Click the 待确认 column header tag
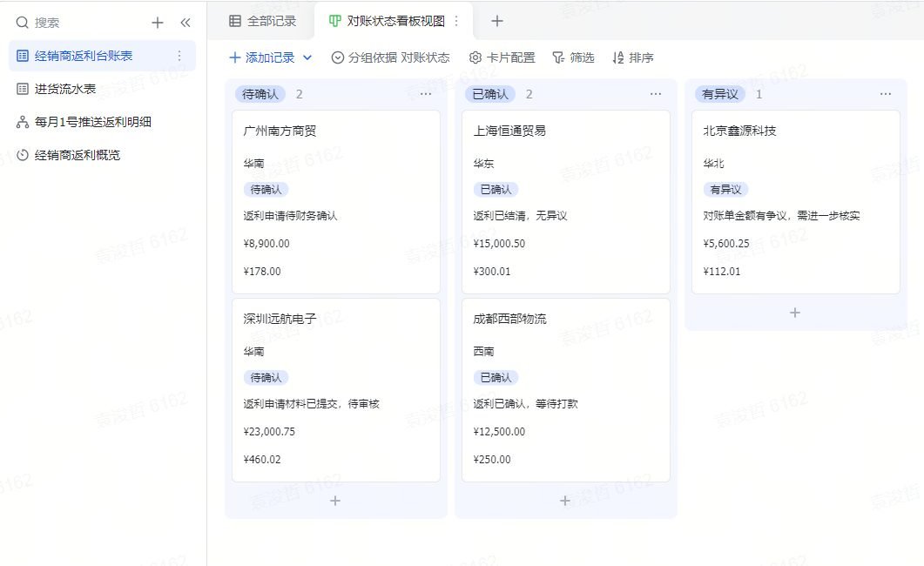 (x=260, y=94)
